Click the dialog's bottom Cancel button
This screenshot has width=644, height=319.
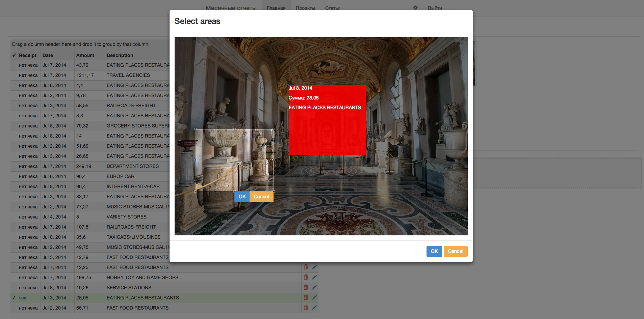456,251
